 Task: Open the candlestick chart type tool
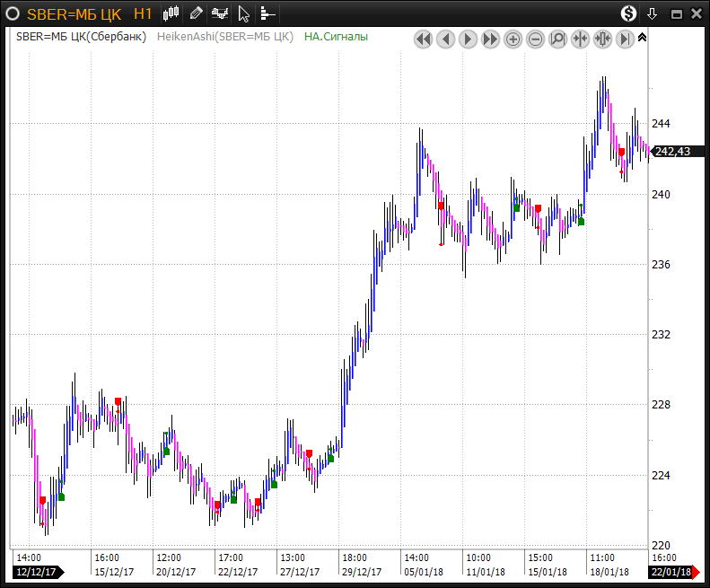(x=171, y=13)
